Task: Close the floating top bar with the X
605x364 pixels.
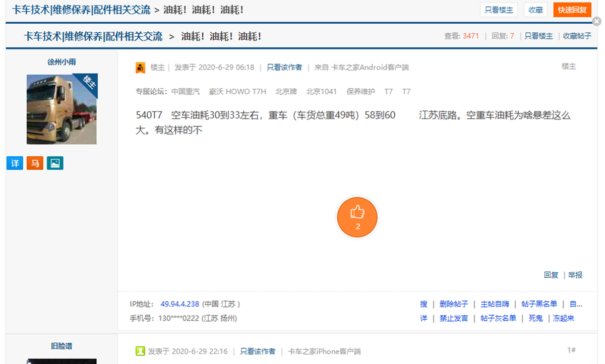Action: click(x=596, y=21)
